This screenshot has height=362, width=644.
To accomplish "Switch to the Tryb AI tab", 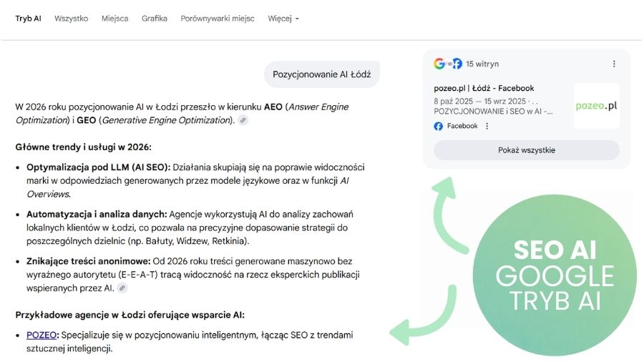I will 29,19.
